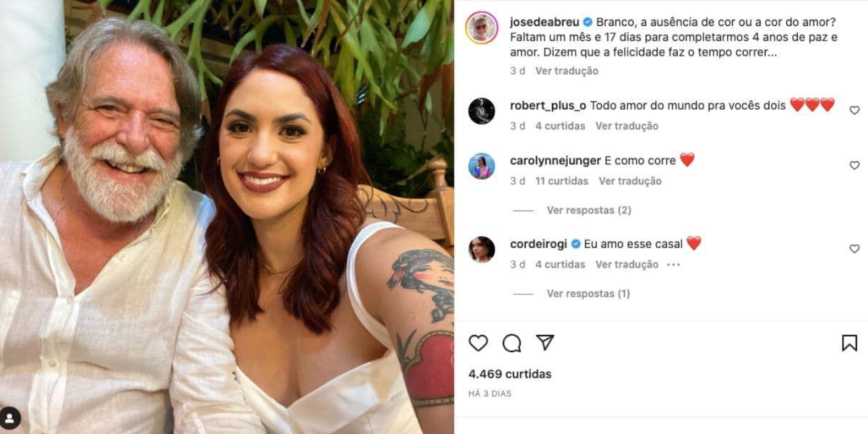Share the post via paper plane icon

click(x=545, y=342)
